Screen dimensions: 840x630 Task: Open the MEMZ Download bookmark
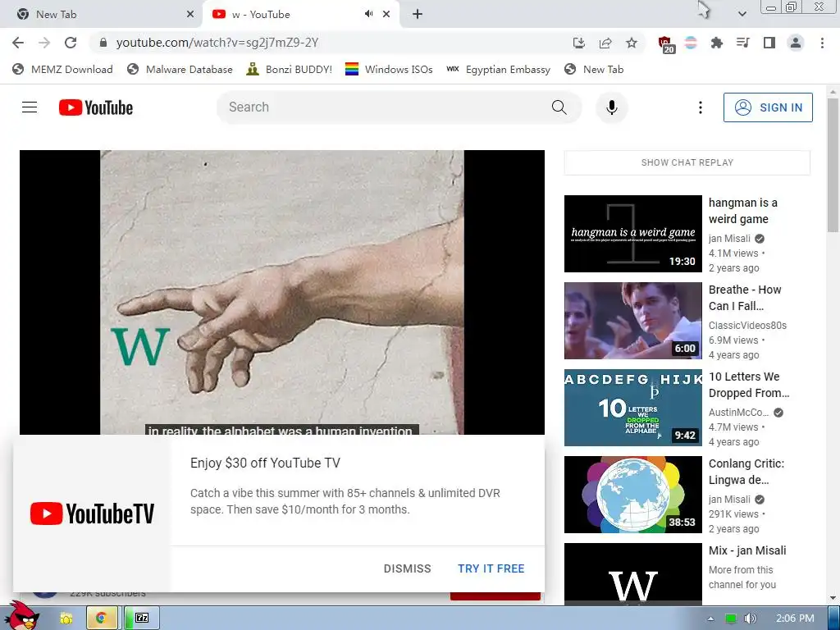click(62, 70)
